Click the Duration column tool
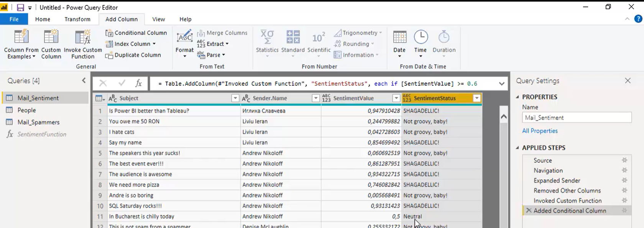This screenshot has height=228, width=644. (x=444, y=44)
